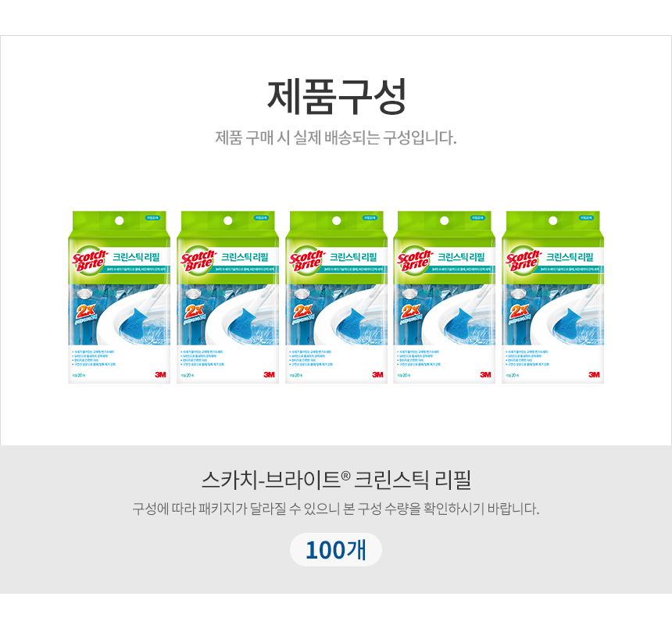Screen dimensions: 672x625
Task: Click the package quantity notice text
Action: click(x=336, y=509)
